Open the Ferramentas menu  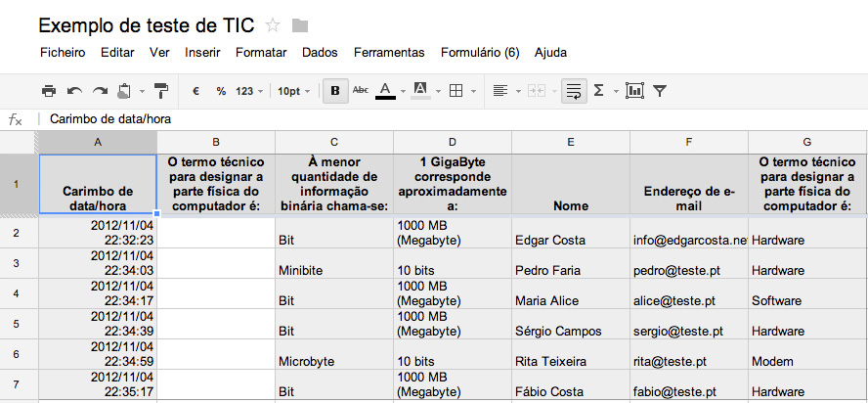tap(389, 52)
